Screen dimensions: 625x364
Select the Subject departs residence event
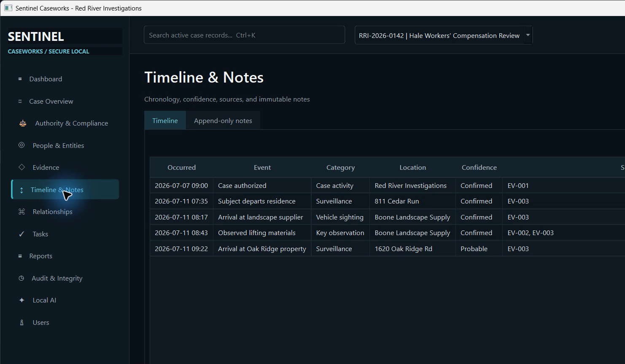pos(262,201)
